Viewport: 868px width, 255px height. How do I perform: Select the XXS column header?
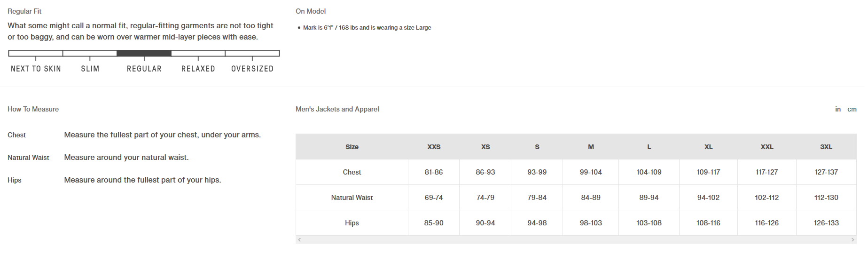click(434, 147)
